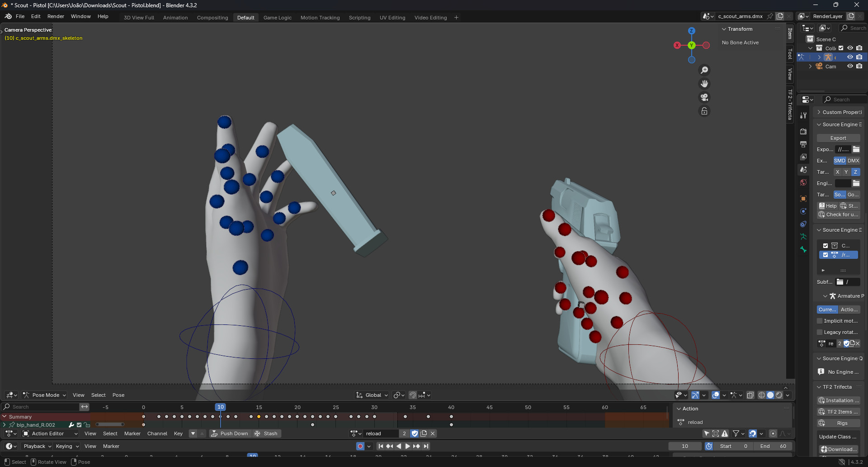Select the filter funnel icon in Action Editor
This screenshot has width=868, height=467.
(x=737, y=433)
